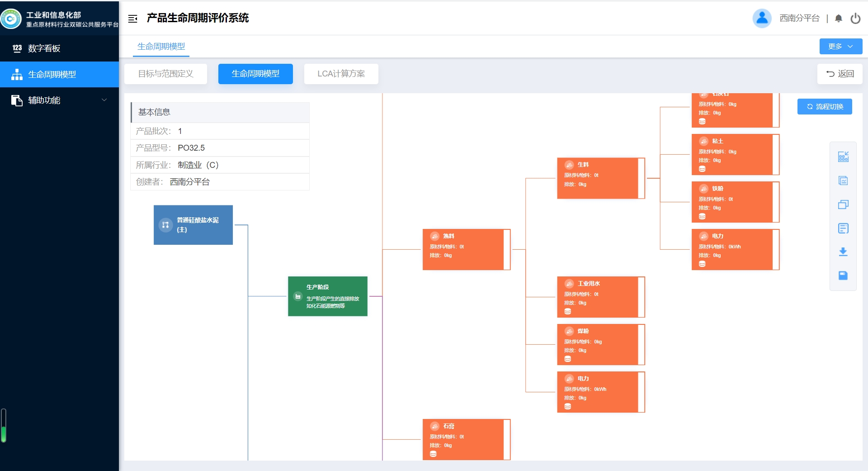
Task: Click database icon on 电力 node under 生料
Action: click(x=702, y=264)
